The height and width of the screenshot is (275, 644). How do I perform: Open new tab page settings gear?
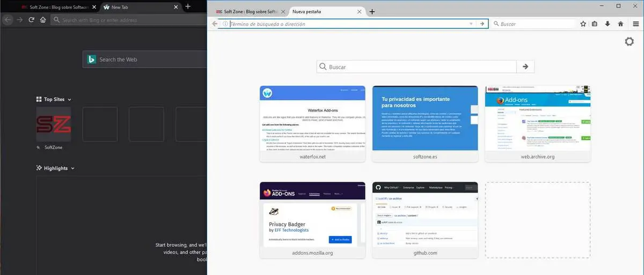click(x=630, y=42)
